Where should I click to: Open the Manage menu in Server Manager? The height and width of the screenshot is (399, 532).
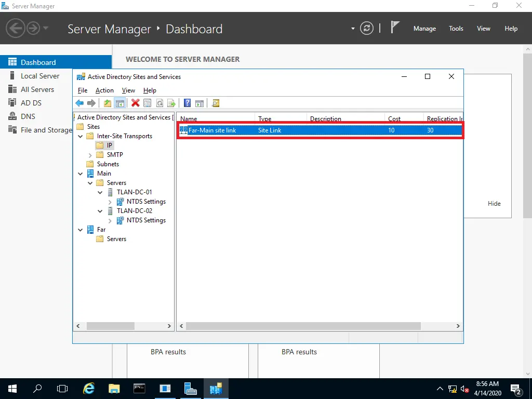[424, 29]
